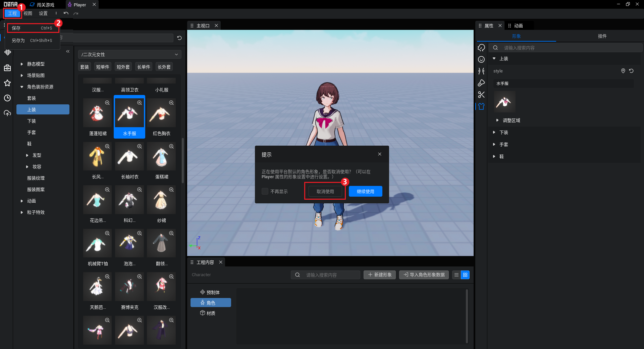This screenshot has width=644, height=349.
Task: Select scissors icon in properties sidebar
Action: (481, 95)
